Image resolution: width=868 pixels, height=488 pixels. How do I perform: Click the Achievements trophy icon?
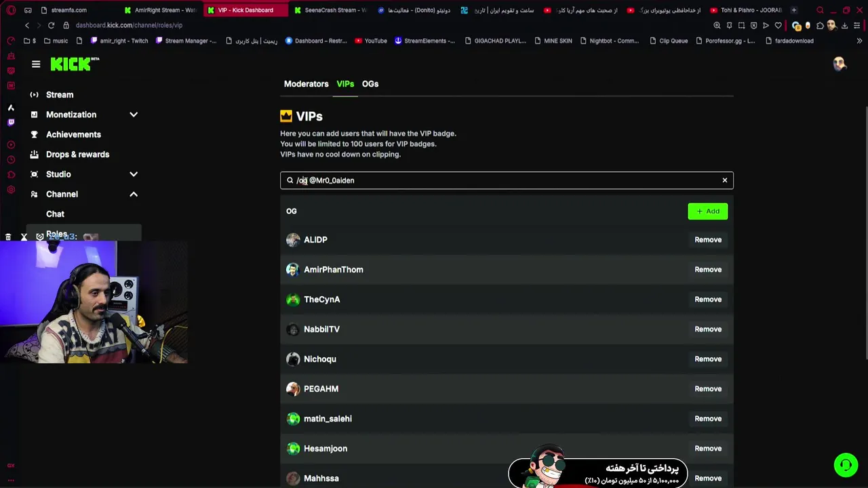click(x=34, y=134)
